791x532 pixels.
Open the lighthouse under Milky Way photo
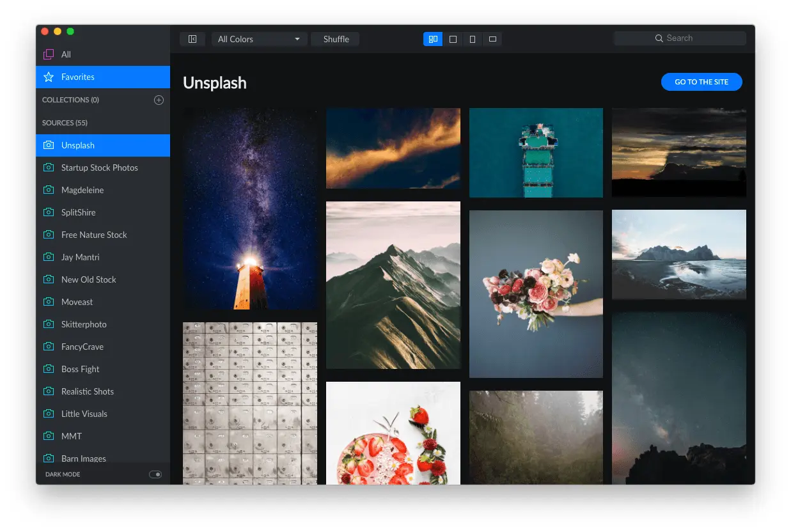pyautogui.click(x=250, y=209)
